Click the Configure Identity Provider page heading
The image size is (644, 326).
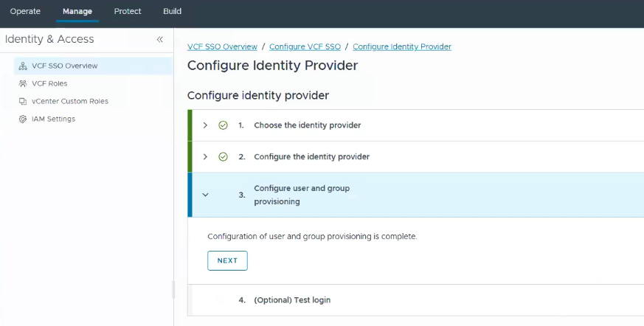pos(273,66)
